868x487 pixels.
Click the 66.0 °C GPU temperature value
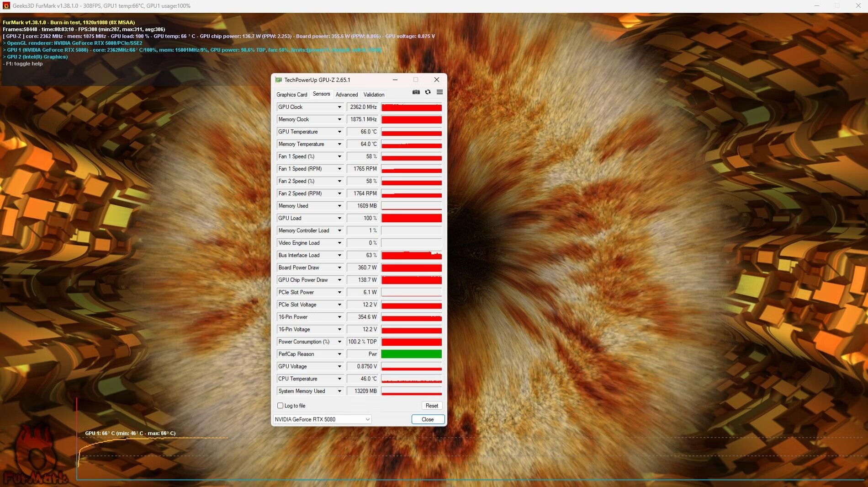363,132
